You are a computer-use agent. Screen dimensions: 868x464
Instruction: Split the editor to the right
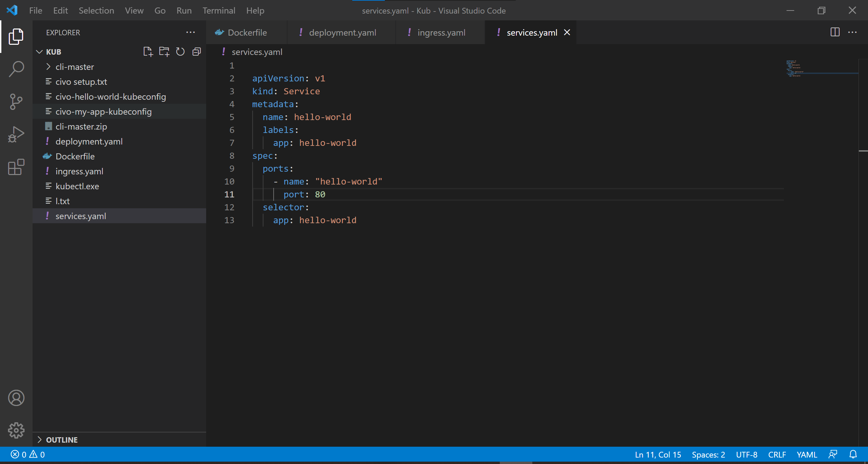[835, 32]
